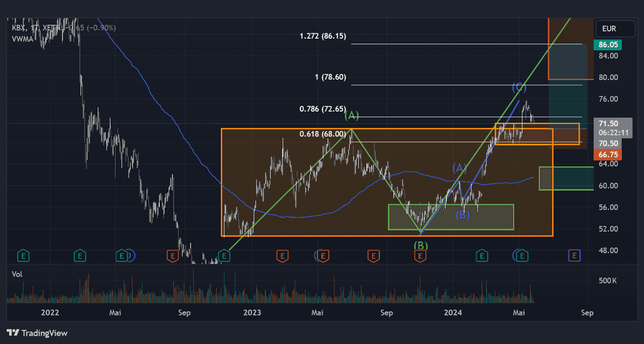The height and width of the screenshot is (344, 644).
Task: Click the 52.00 price axis label
Action: (609, 228)
